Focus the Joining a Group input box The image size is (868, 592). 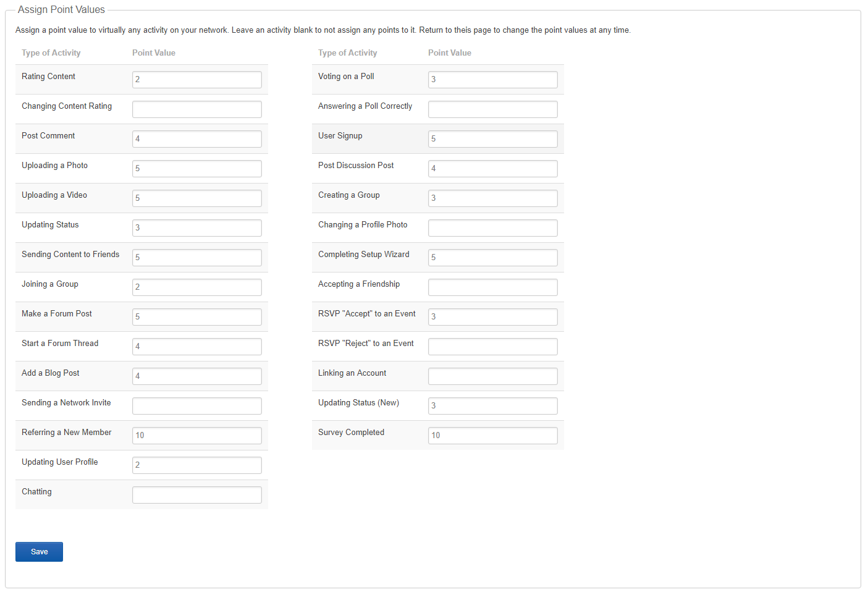[x=196, y=287]
